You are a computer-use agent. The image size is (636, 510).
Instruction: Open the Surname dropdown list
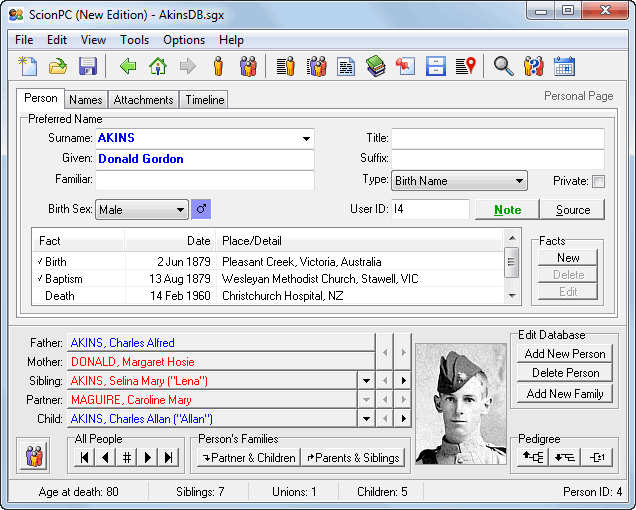click(x=306, y=138)
